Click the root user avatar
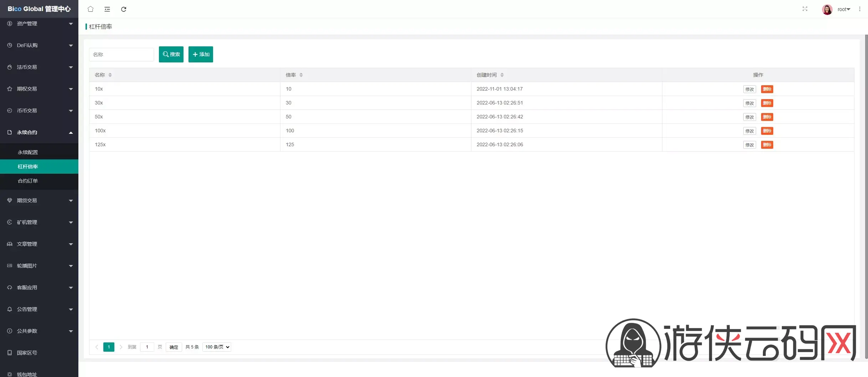Viewport: 868px width, 377px height. click(x=827, y=9)
